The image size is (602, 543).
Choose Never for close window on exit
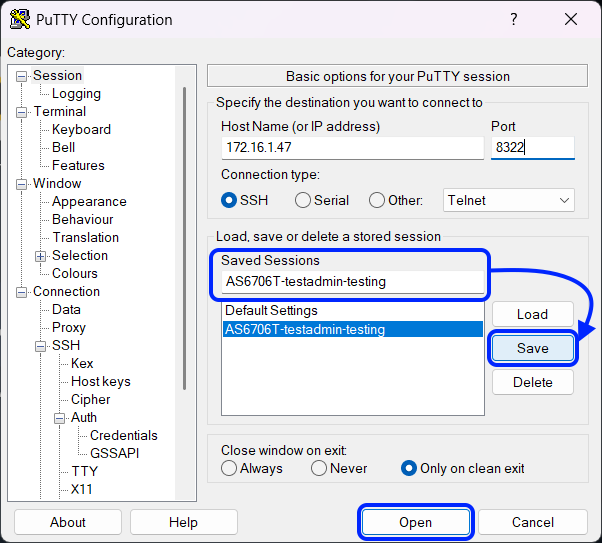pyautogui.click(x=319, y=468)
